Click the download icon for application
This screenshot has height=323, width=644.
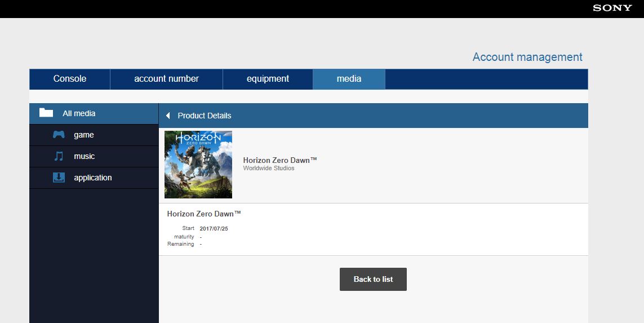pos(59,178)
